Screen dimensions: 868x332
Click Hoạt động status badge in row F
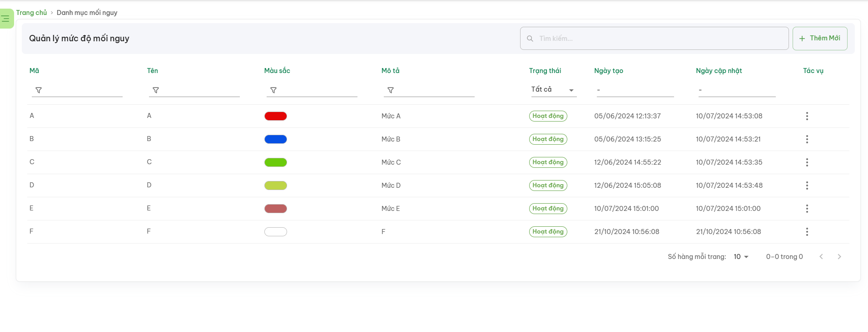pos(548,232)
